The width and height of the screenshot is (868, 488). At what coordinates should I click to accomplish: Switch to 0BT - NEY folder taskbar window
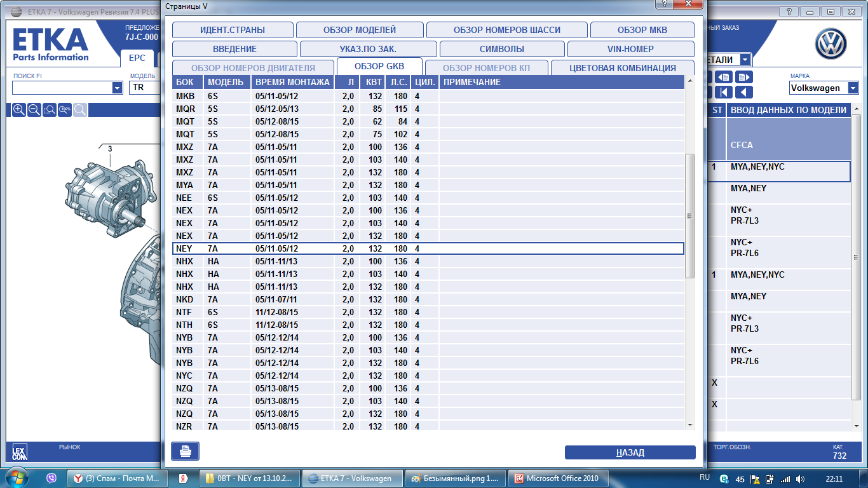coord(250,478)
